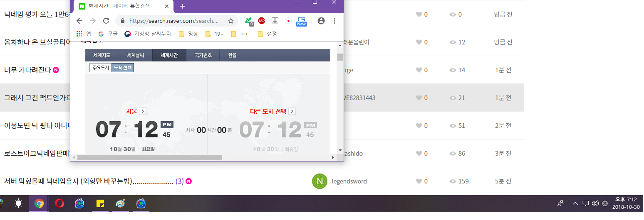Open the 서버 막혔을때 닉네임유지 post
Screen dimensions: 644x220
tap(88, 181)
